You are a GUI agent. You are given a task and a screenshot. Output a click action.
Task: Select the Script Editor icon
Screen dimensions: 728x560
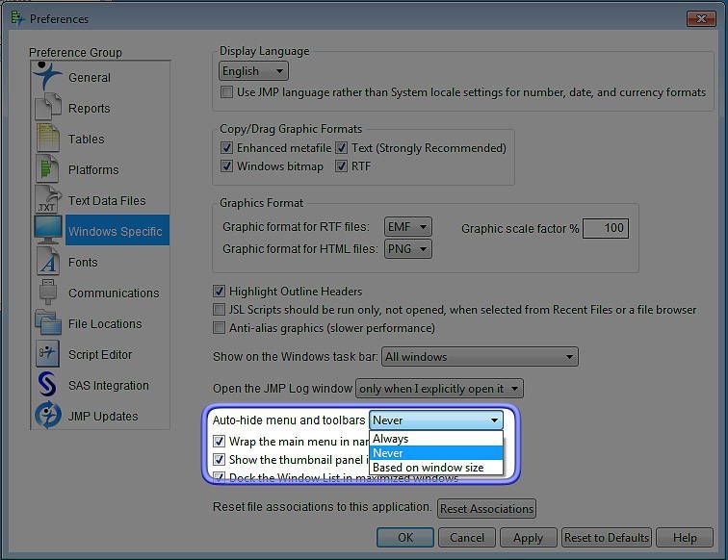[48, 353]
